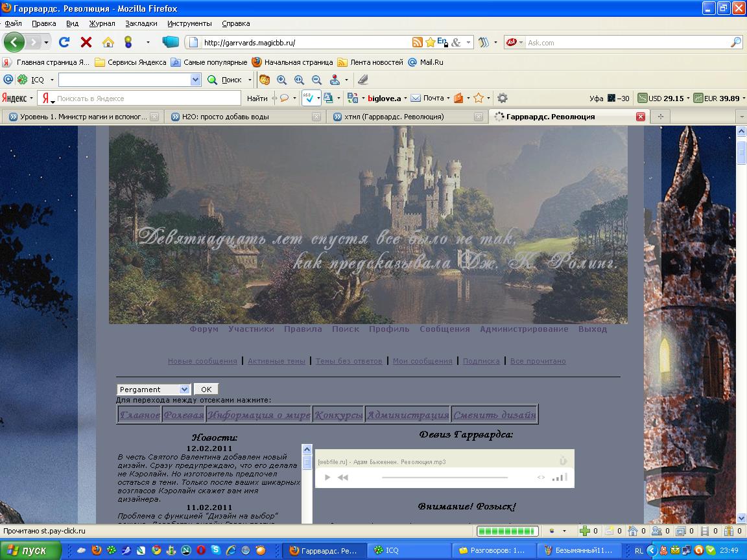The width and height of the screenshot is (747, 560).
Task: Click the volume bars in audio player
Action: 560,476
